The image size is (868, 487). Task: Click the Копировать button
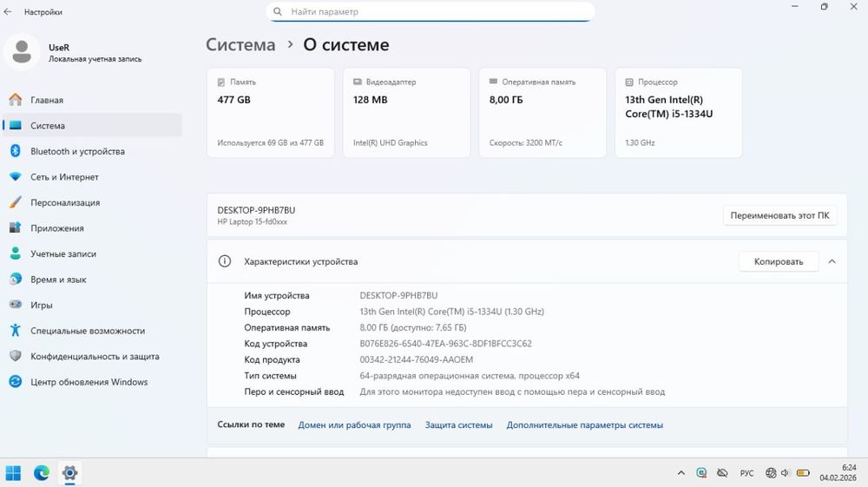coord(778,261)
